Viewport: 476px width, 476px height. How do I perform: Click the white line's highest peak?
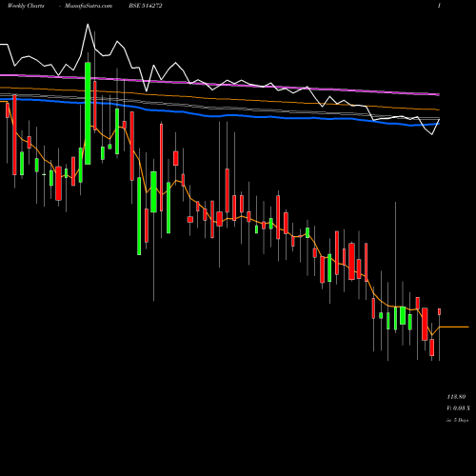[x=88, y=24]
